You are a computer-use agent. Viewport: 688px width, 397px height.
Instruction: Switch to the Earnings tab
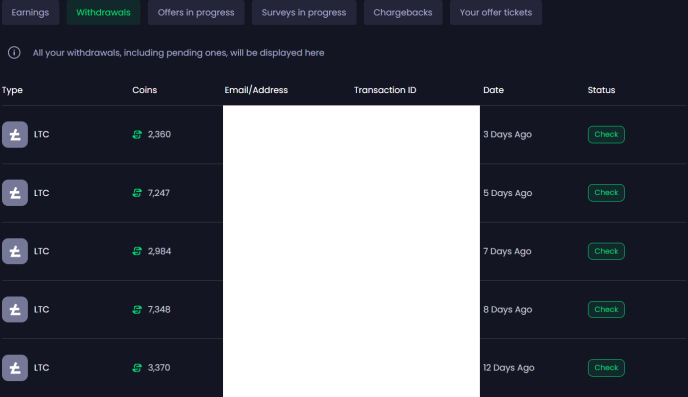(30, 12)
